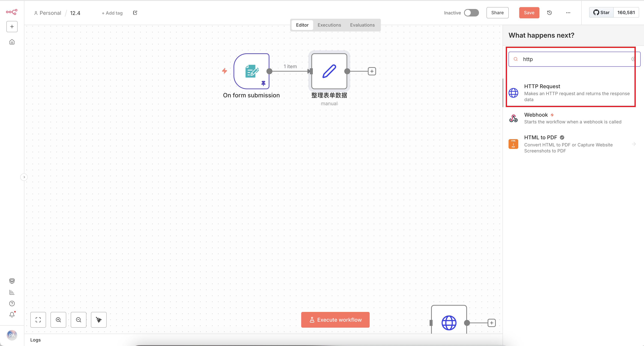
Task: Open the Home page icon
Action: [x=12, y=42]
